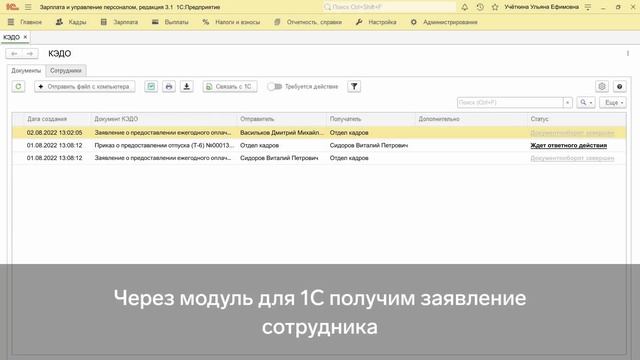Toggle the Требуется действие switch
This screenshot has height=360, width=640.
click(275, 87)
